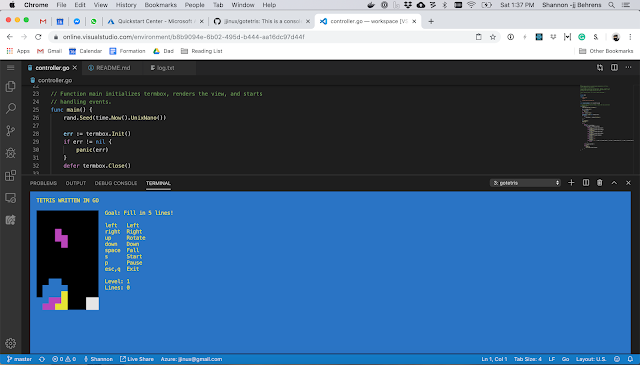This screenshot has width=640, height=365.
Task: Click the master branch status item
Action: point(19,359)
